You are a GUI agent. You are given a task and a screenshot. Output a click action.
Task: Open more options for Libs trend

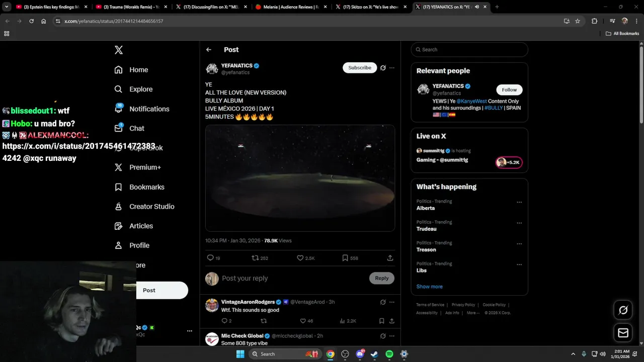[519, 264]
